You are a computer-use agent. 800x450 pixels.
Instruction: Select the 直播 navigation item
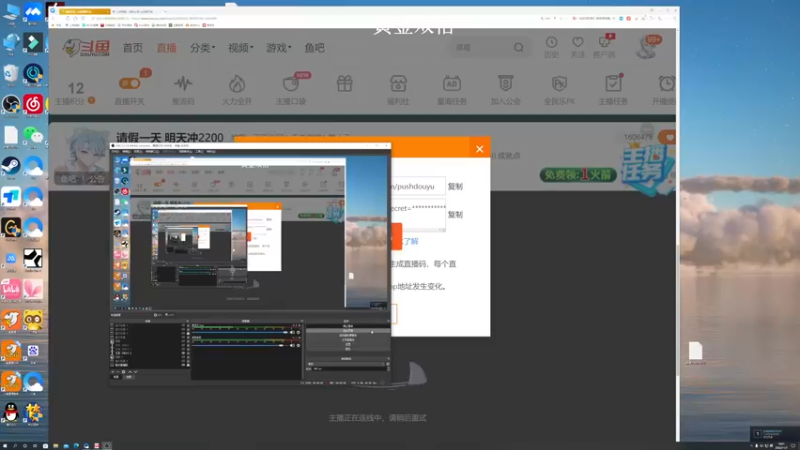tap(166, 48)
